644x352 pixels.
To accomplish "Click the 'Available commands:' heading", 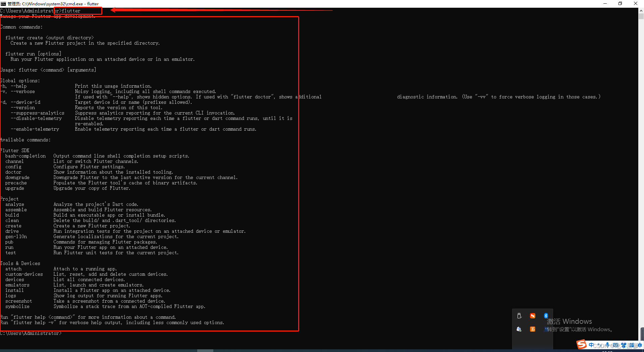I will 25,140.
